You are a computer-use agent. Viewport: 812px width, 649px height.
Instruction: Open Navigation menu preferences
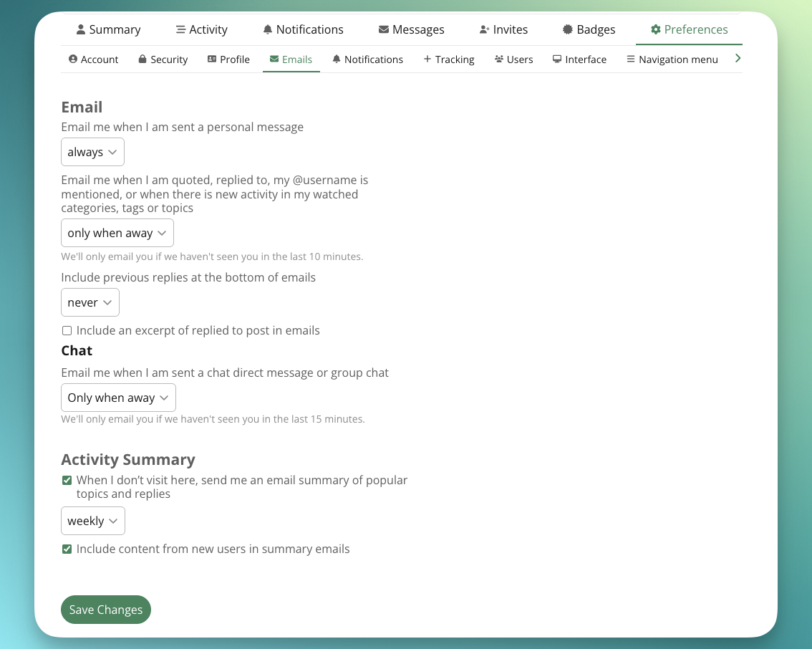point(672,59)
